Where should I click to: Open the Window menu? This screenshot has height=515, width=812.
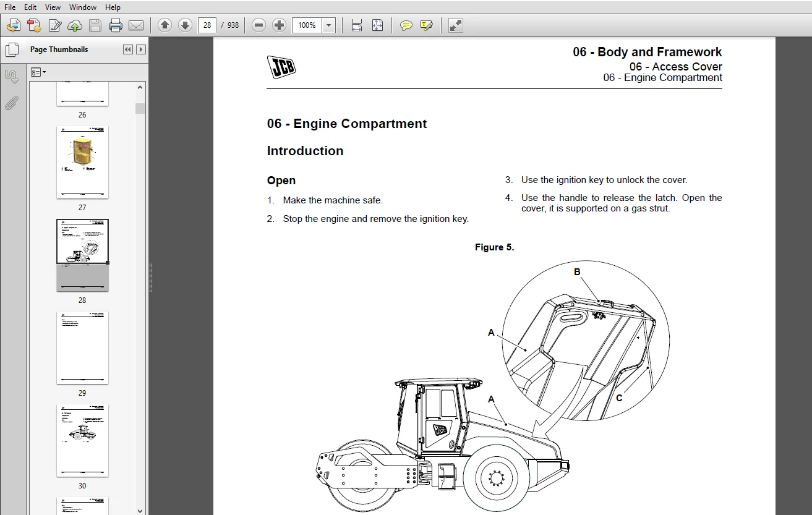click(83, 7)
